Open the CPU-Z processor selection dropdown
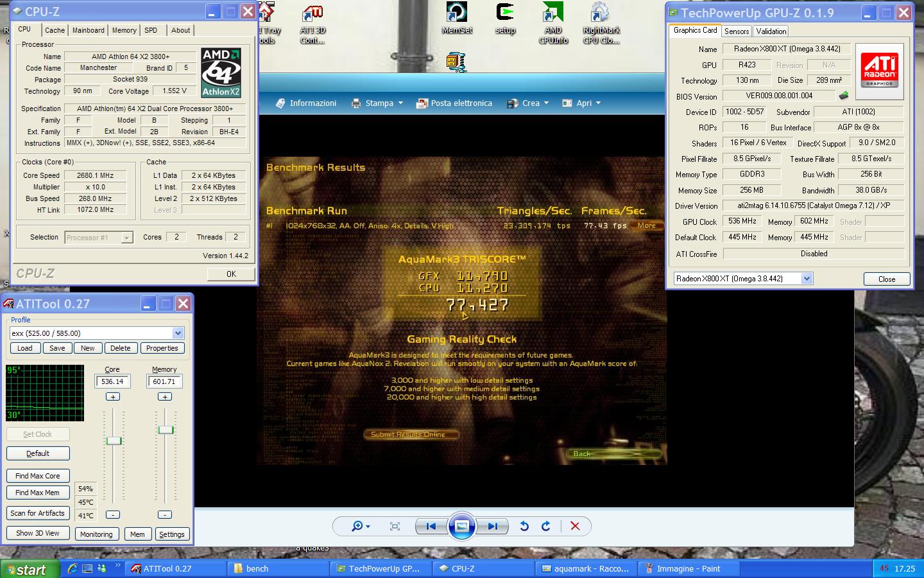Viewport: 924px width, 578px height. tap(127, 238)
